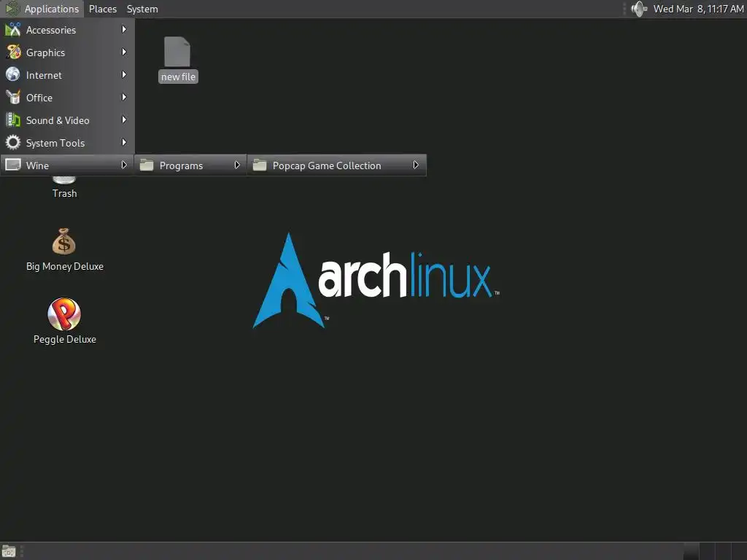
Task: Expand Accessories submenu arrow
Action: 124,29
